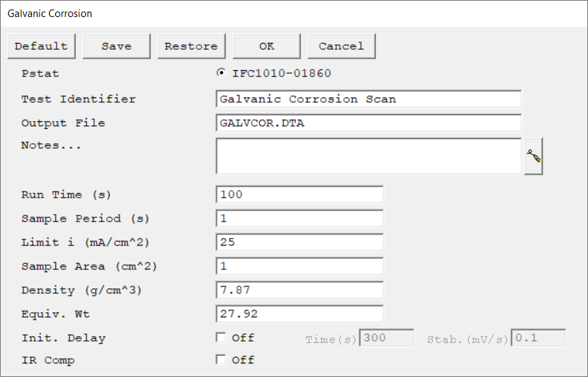Select the Density (g/cm^3) field

299,290
